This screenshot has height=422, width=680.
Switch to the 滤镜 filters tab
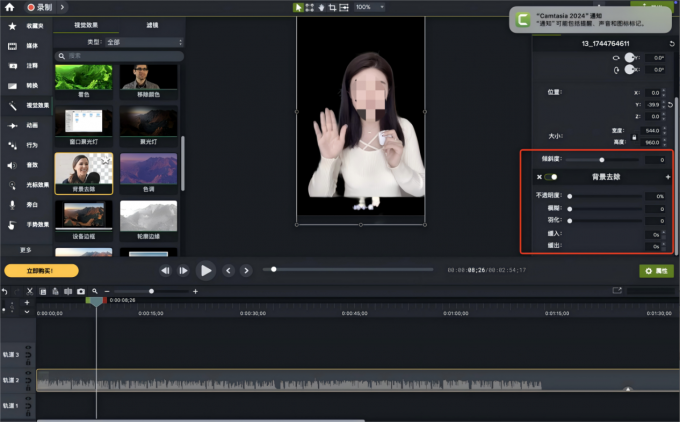click(152, 25)
